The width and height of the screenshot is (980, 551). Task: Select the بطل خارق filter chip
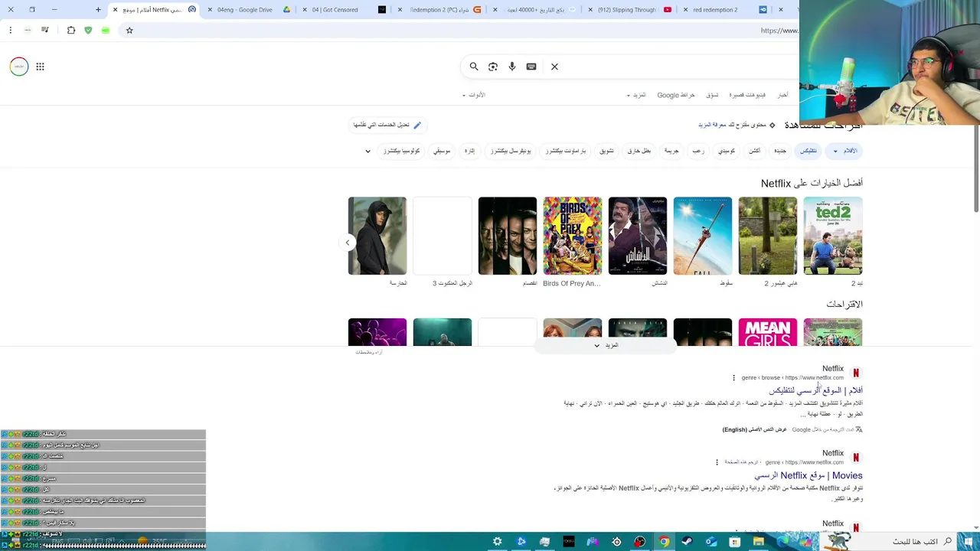pos(639,152)
